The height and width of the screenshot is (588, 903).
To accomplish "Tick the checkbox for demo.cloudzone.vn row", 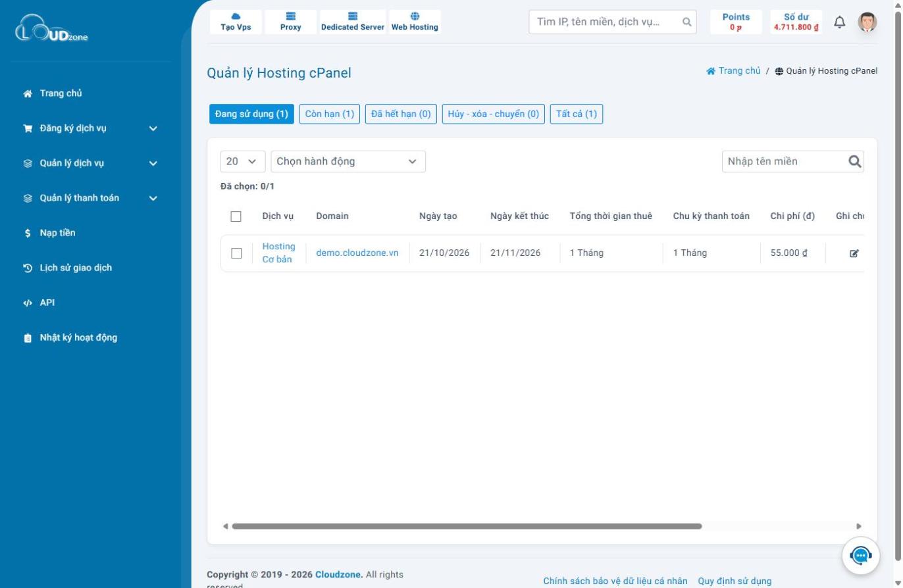I will pos(236,253).
